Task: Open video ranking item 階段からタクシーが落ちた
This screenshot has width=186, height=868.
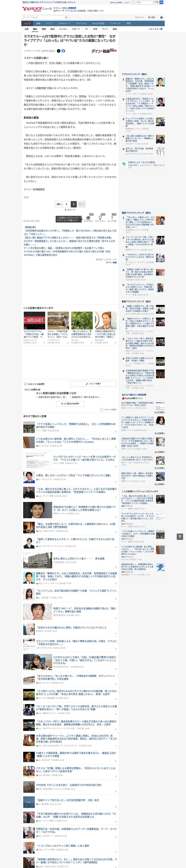Action: pyautogui.click(x=140, y=323)
